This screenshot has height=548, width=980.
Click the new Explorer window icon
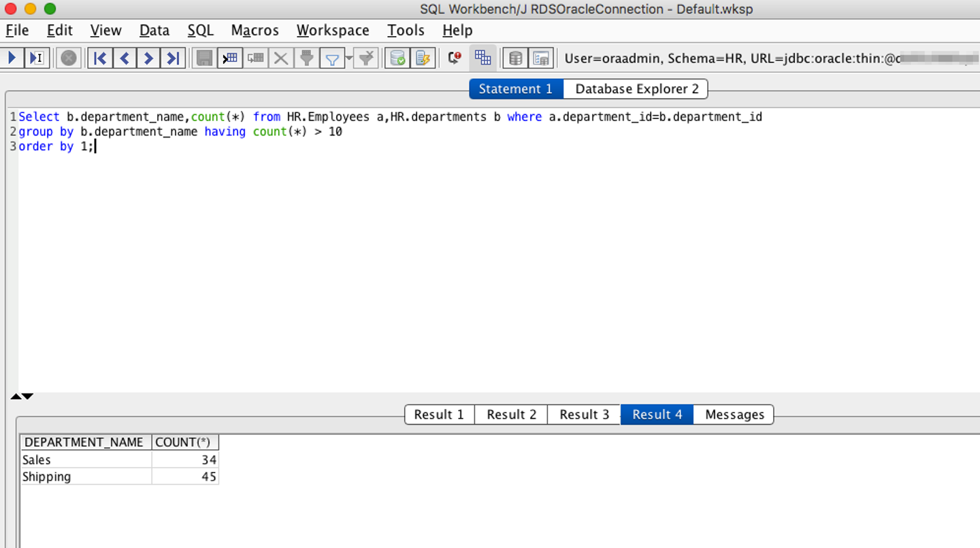point(541,58)
